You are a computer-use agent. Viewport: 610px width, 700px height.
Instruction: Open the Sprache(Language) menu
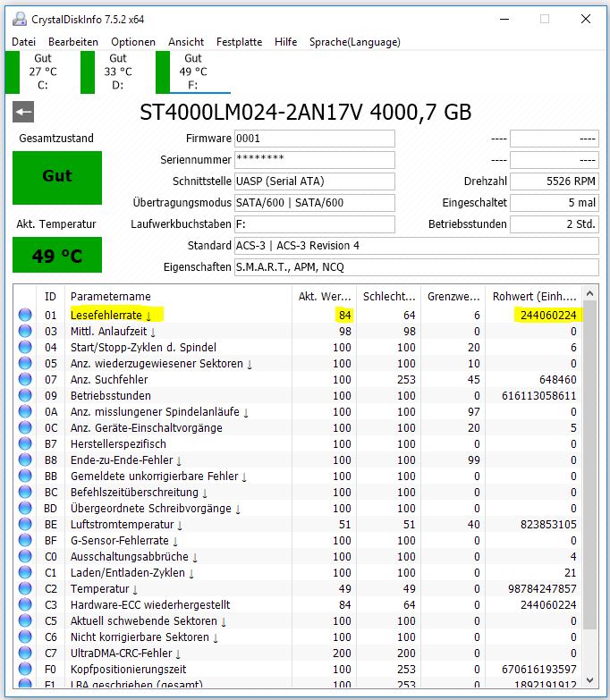coord(355,42)
